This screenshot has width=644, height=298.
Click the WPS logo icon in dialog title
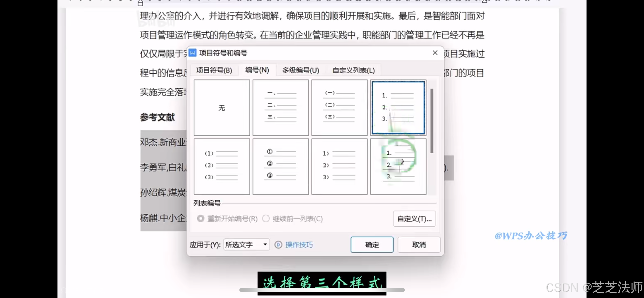193,53
